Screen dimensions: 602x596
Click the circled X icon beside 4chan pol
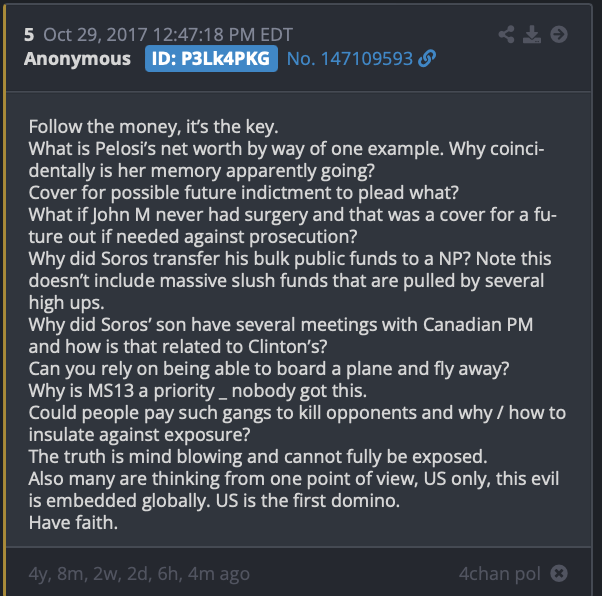pyautogui.click(x=559, y=573)
